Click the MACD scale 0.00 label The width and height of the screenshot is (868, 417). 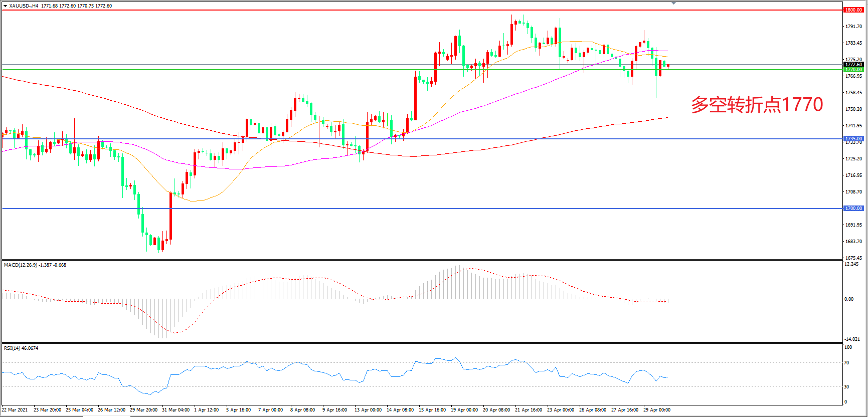point(848,299)
